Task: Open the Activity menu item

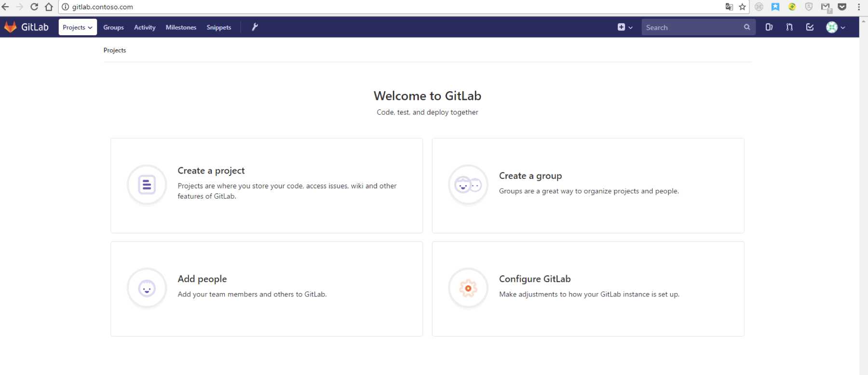Action: [145, 27]
